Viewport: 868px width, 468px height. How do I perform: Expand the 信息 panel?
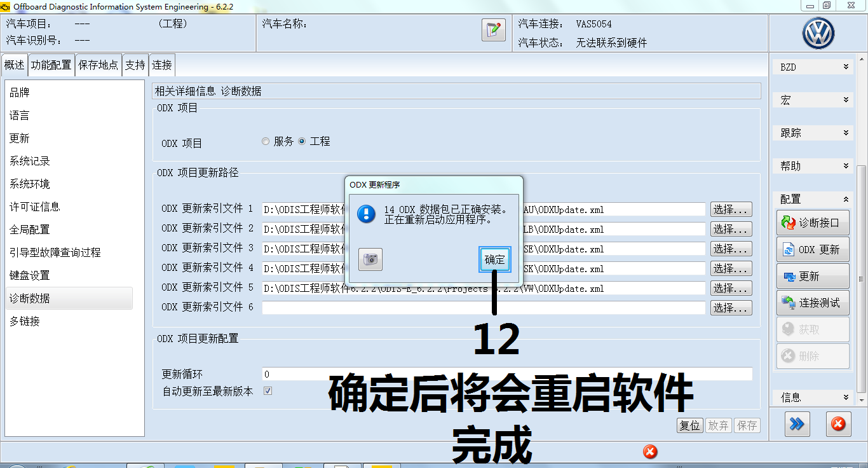813,397
